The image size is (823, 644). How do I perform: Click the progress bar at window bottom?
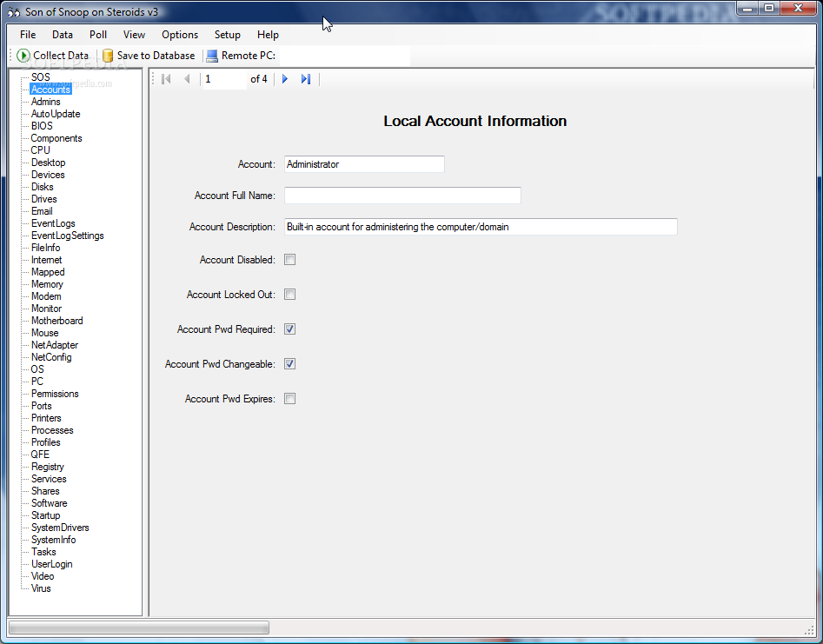coord(139,627)
